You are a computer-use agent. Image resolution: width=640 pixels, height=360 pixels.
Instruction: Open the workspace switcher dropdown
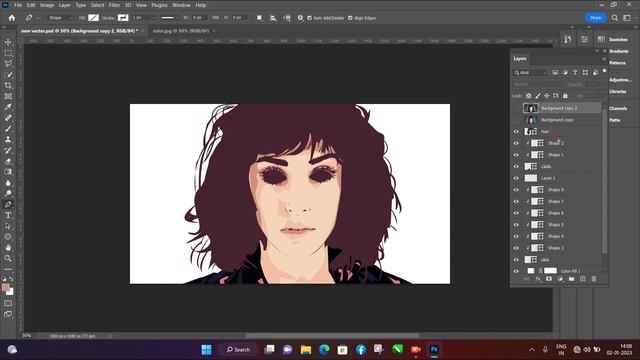(x=627, y=18)
